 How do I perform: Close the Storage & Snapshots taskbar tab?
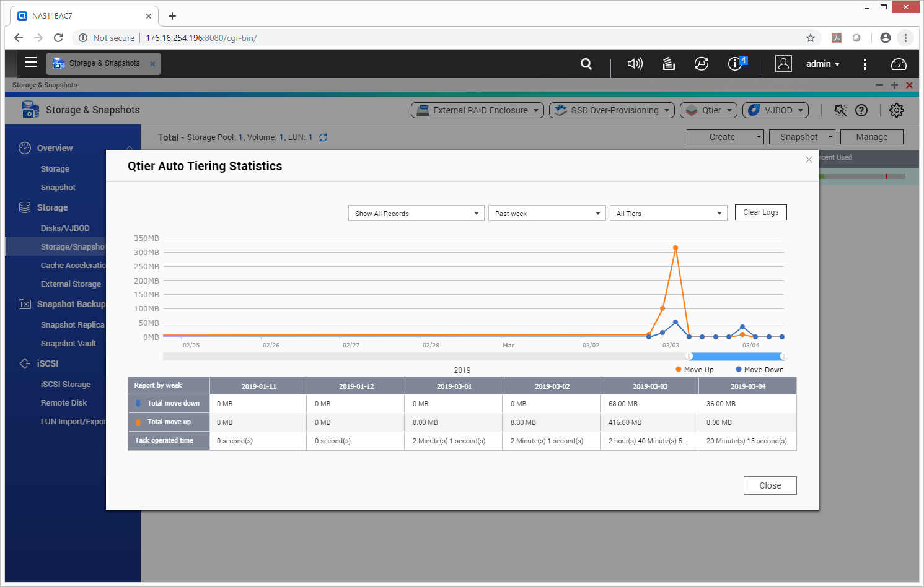pos(152,64)
